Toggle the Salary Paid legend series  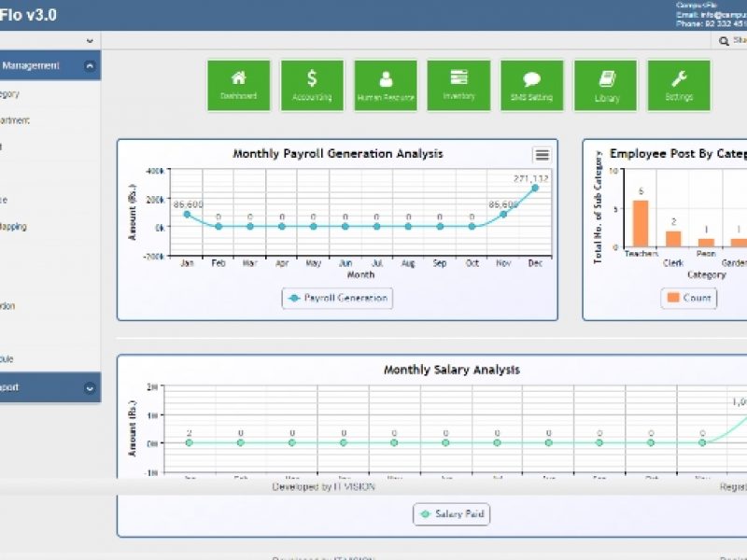point(451,514)
